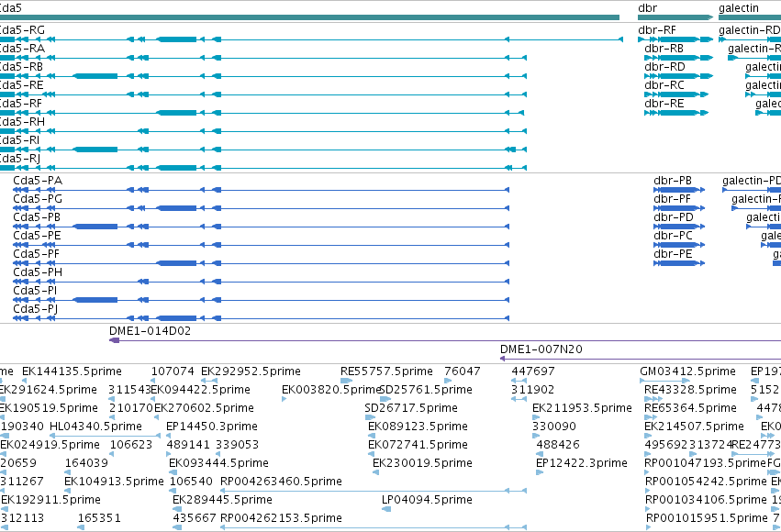The height and width of the screenshot is (532, 781).
Task: Click the large exon block on Cda5-RG
Action: point(177,39)
